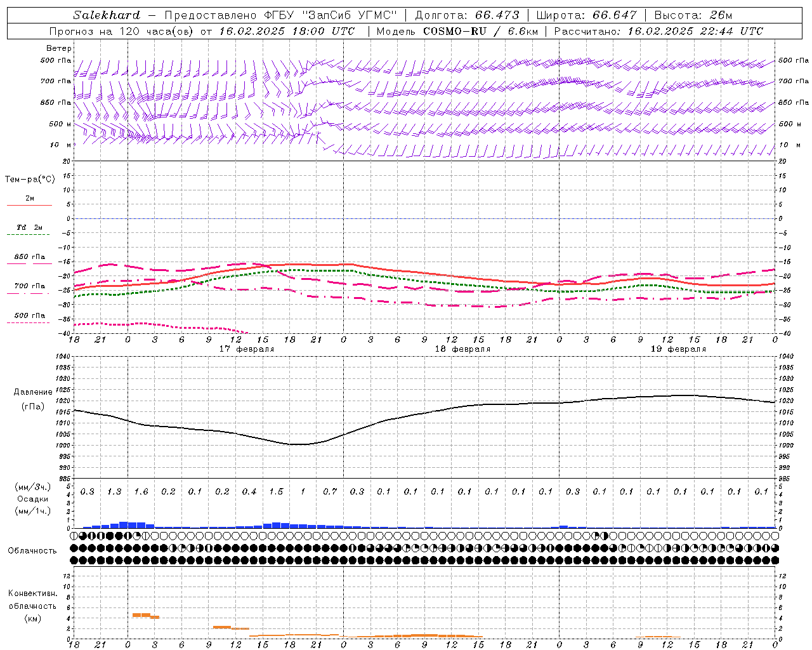This screenshot has height=650, width=812.
Task: Click the "850 гПа" entry in the temperature legend
Action: (x=30, y=257)
